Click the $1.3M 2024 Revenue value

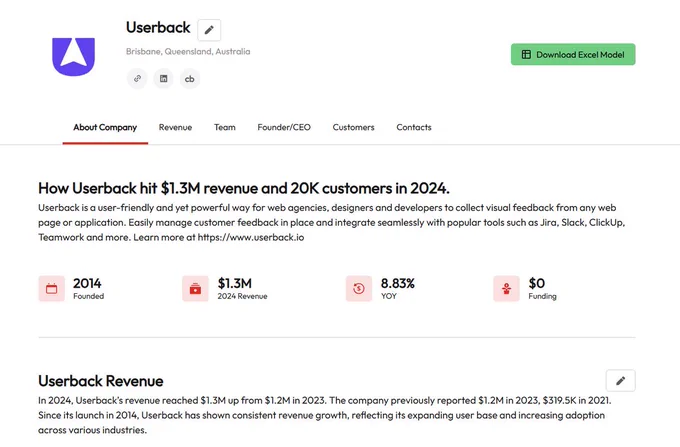[x=235, y=283]
